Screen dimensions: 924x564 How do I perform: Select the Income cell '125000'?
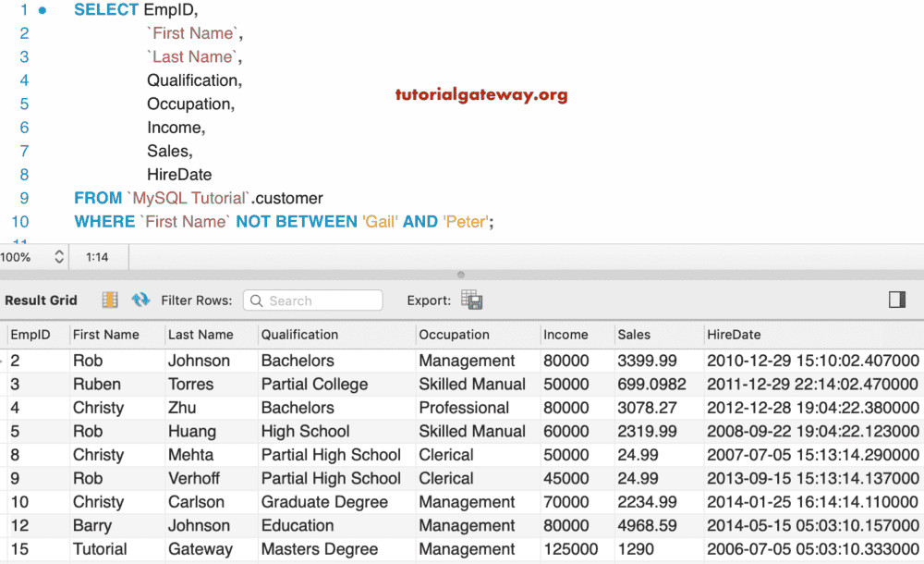(570, 549)
